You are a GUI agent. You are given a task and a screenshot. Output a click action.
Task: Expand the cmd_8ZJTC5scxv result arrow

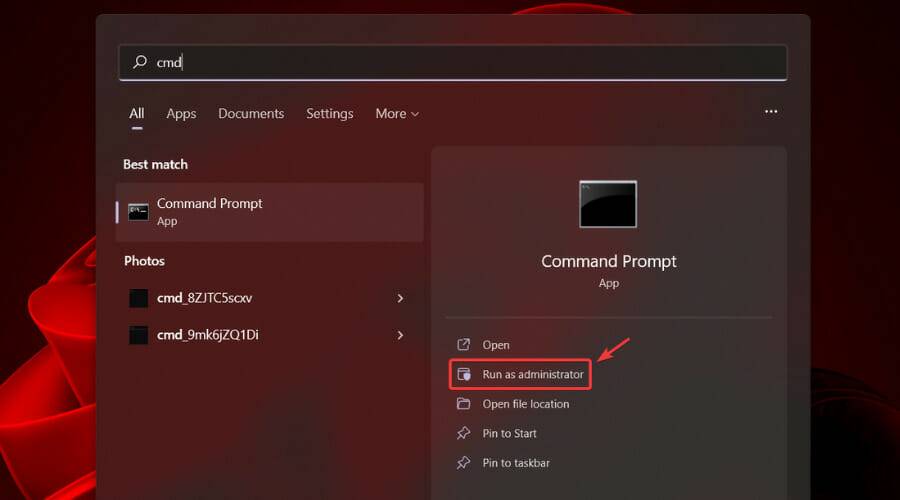pyautogui.click(x=400, y=298)
